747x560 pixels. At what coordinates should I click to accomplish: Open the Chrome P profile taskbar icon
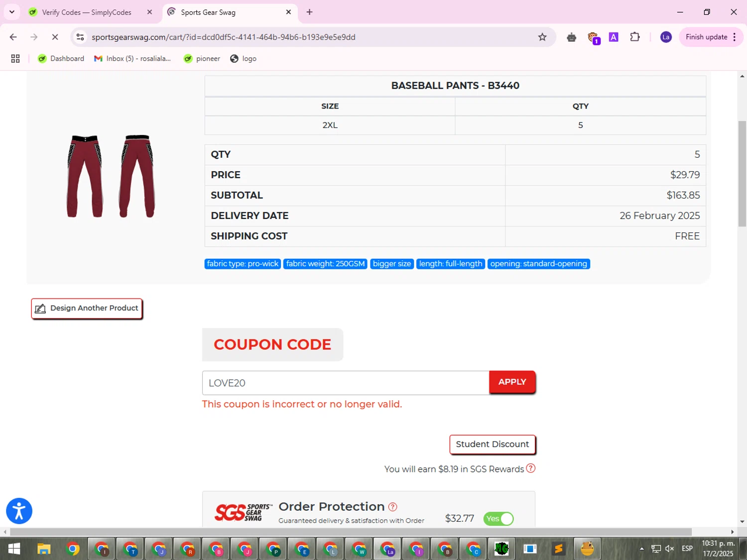point(273,549)
